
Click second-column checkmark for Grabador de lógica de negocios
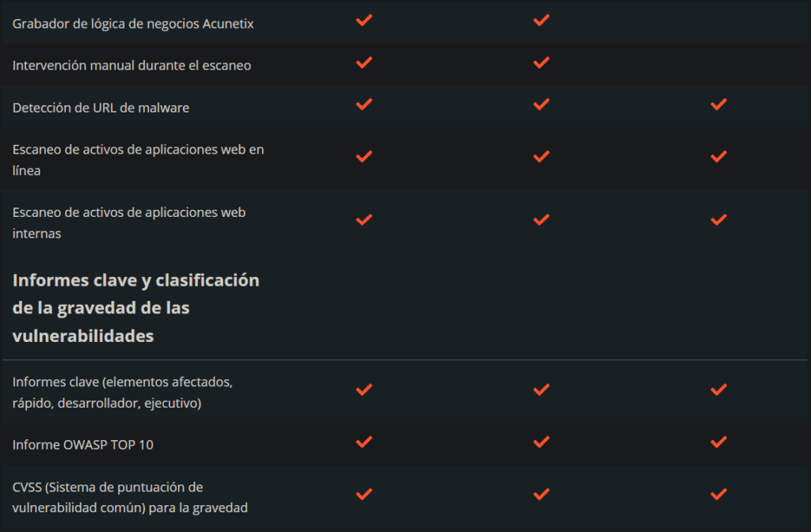(x=542, y=21)
